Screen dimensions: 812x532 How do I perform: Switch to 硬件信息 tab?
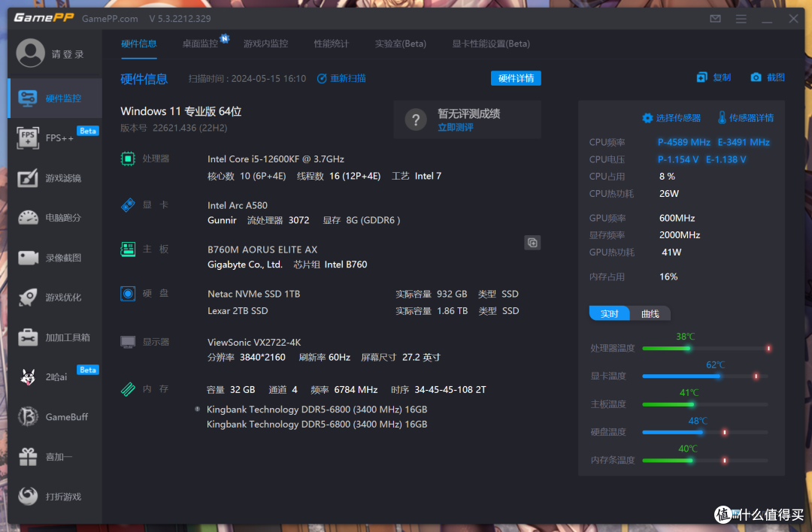coord(139,44)
